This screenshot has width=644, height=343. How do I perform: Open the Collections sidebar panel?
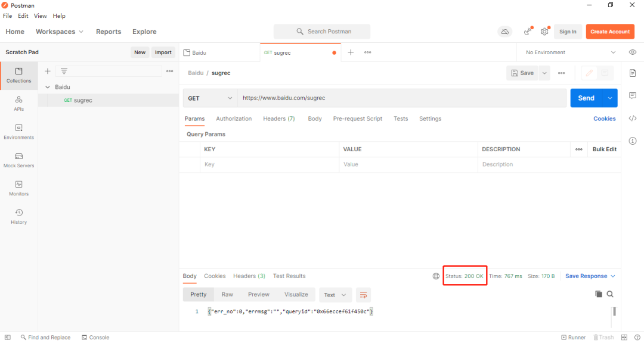click(19, 76)
